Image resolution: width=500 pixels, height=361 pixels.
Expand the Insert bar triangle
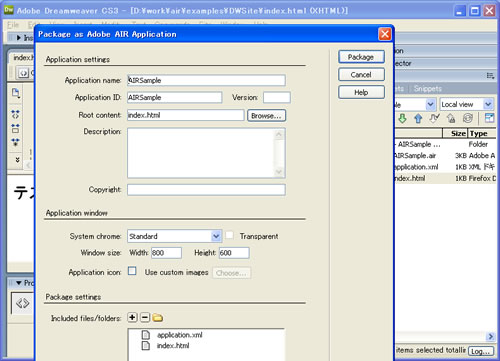coord(19,38)
